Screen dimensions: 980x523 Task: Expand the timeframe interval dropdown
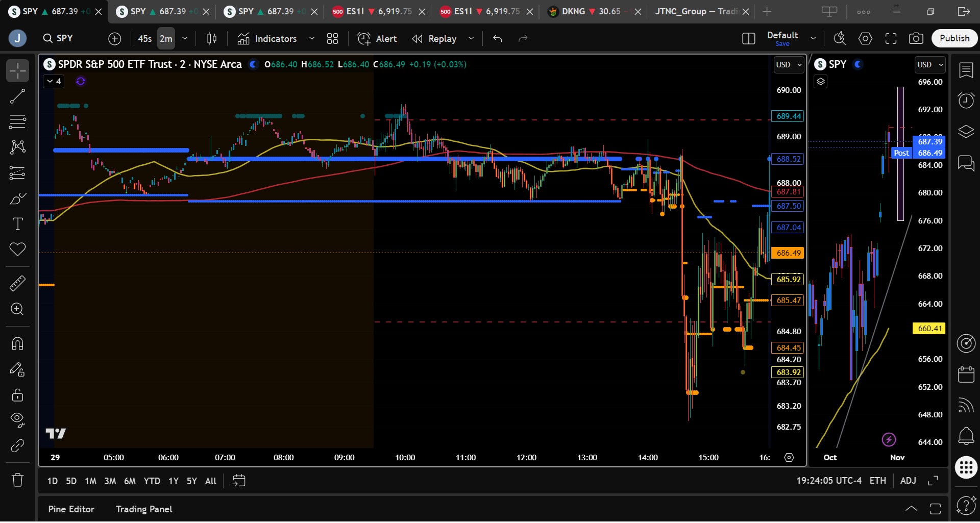[185, 39]
